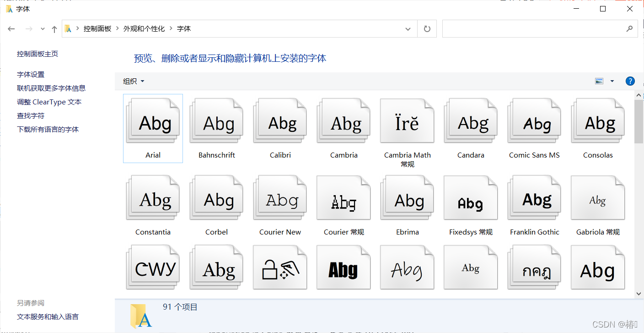
Task: Expand the chevron after 控制面板 breadcrumb
Action: [x=118, y=28]
